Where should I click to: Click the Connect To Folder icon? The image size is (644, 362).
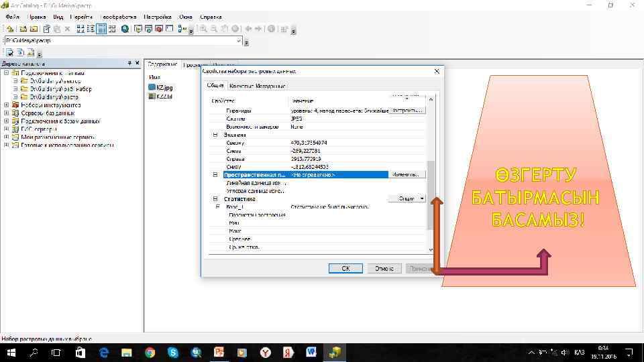click(23, 29)
